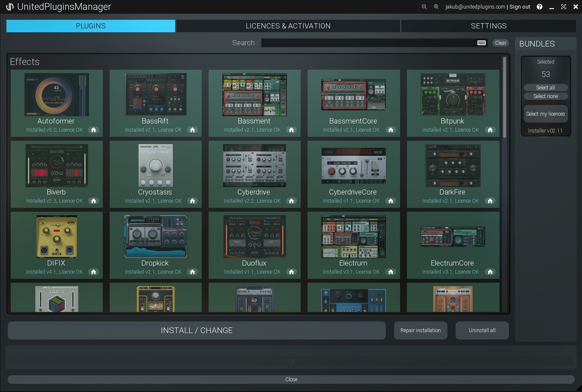The height and width of the screenshot is (392, 582).
Task: Toggle selection of the Electrum plugin tile
Action: (353, 238)
